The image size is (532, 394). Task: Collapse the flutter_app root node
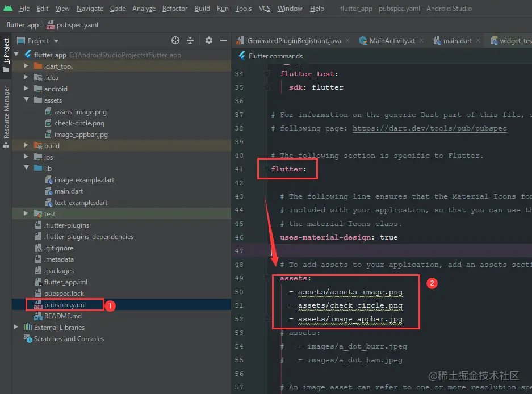pyautogui.click(x=16, y=54)
